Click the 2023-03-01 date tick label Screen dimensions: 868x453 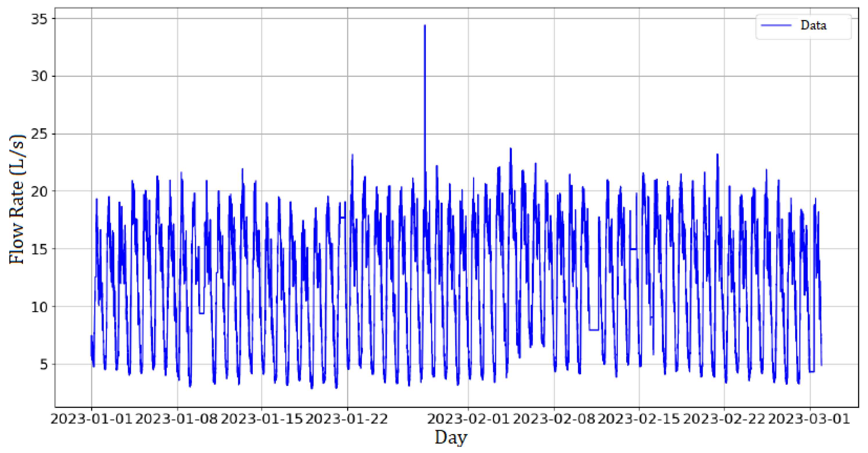click(x=809, y=419)
